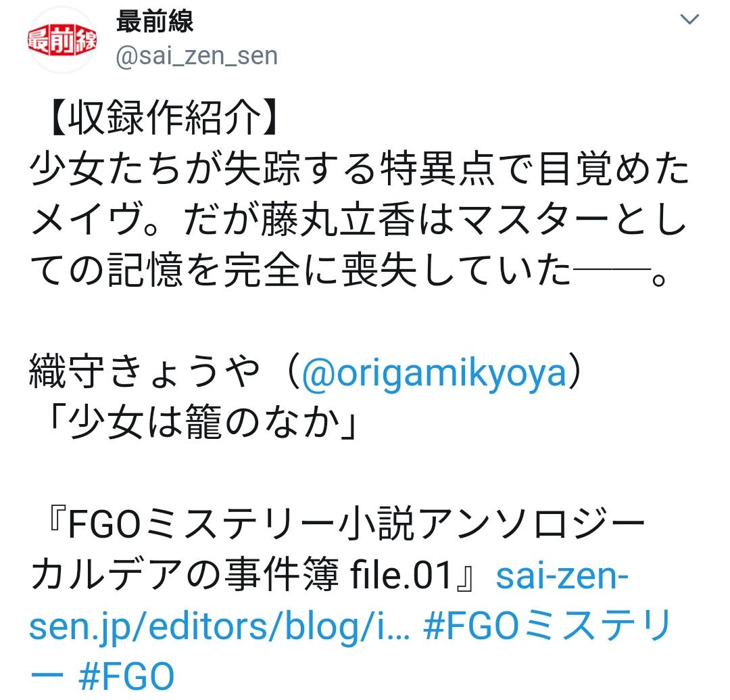This screenshot has height=700, width=730.
Task: Click the story title 「少女は籠のなか」
Action: 203,422
